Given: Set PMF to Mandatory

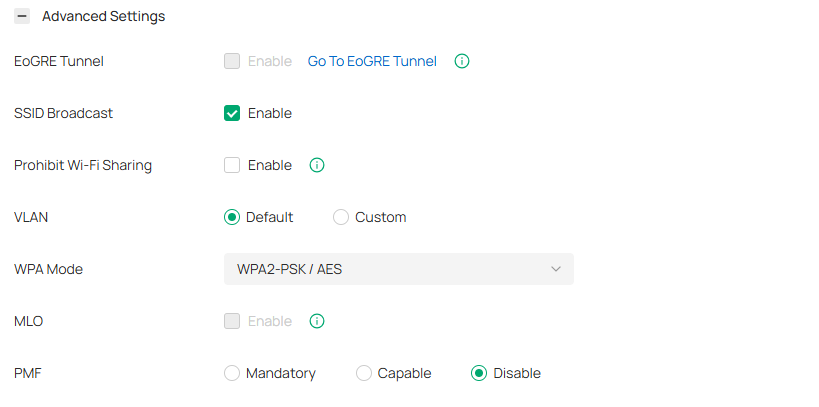Looking at the screenshot, I should 232,373.
